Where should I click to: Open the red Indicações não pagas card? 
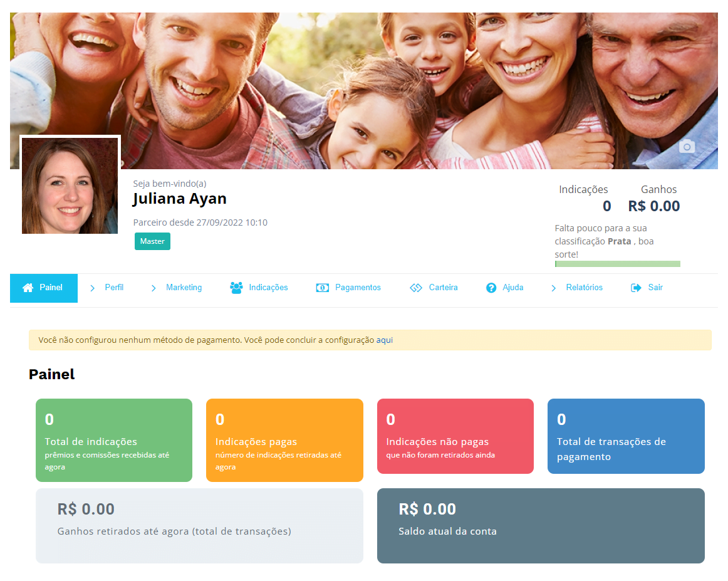(455, 436)
